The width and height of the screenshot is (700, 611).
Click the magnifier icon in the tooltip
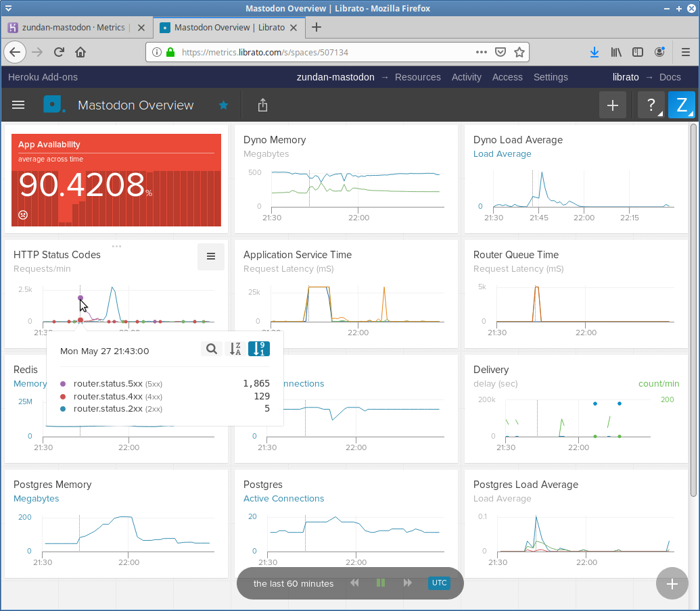coord(212,349)
